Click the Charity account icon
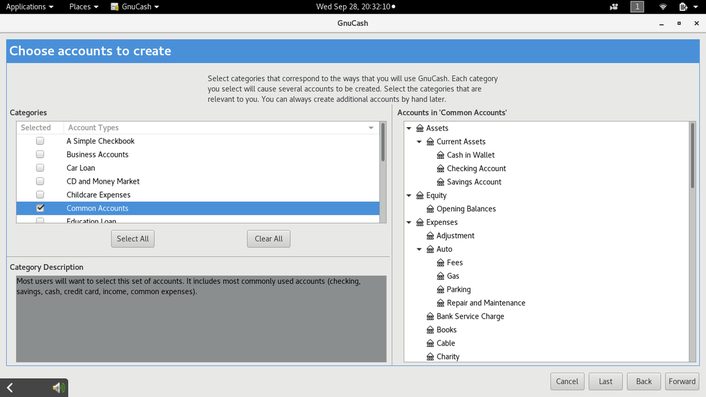The height and width of the screenshot is (397, 706). tap(430, 357)
